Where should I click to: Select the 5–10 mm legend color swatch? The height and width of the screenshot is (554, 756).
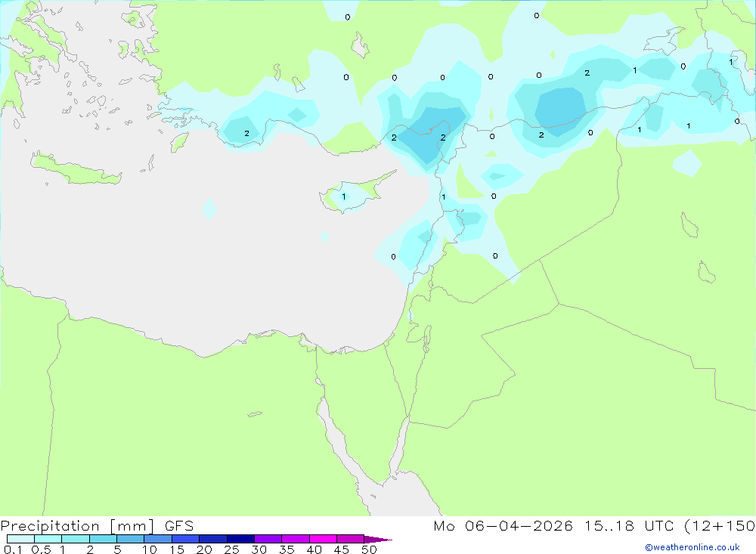(131, 539)
